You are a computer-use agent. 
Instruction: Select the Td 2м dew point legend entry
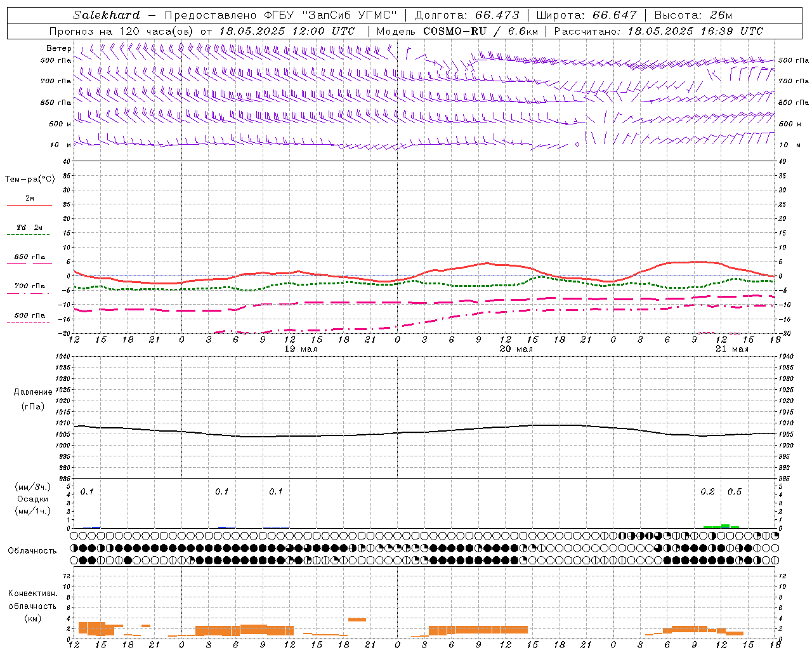click(x=29, y=227)
